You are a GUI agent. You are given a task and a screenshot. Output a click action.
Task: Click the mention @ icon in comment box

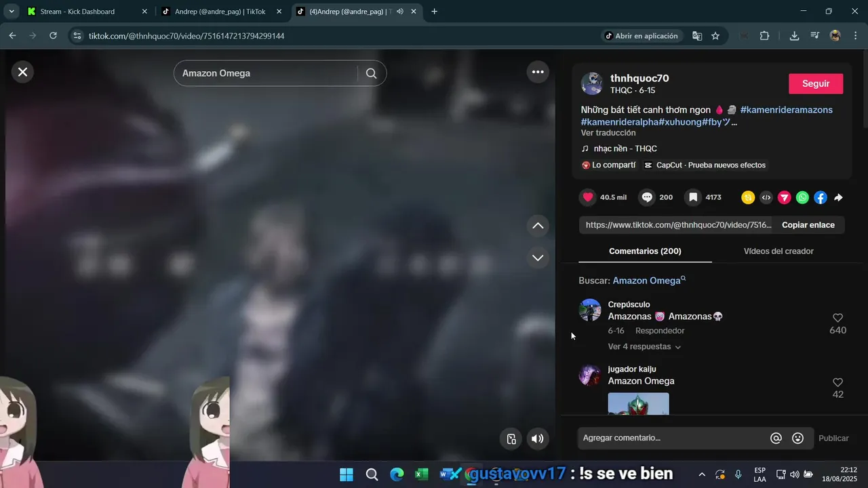(776, 439)
